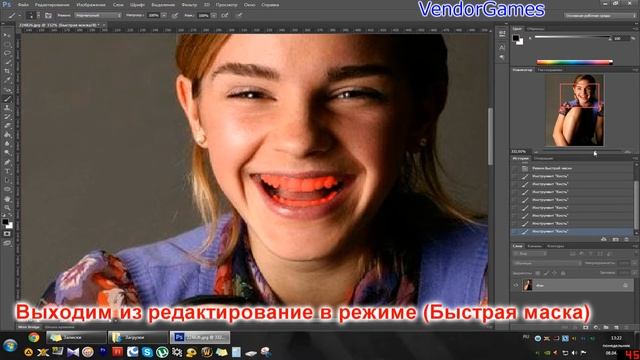Switch to the Гистограмма tab
The height and width of the screenshot is (360, 640).
coord(550,70)
